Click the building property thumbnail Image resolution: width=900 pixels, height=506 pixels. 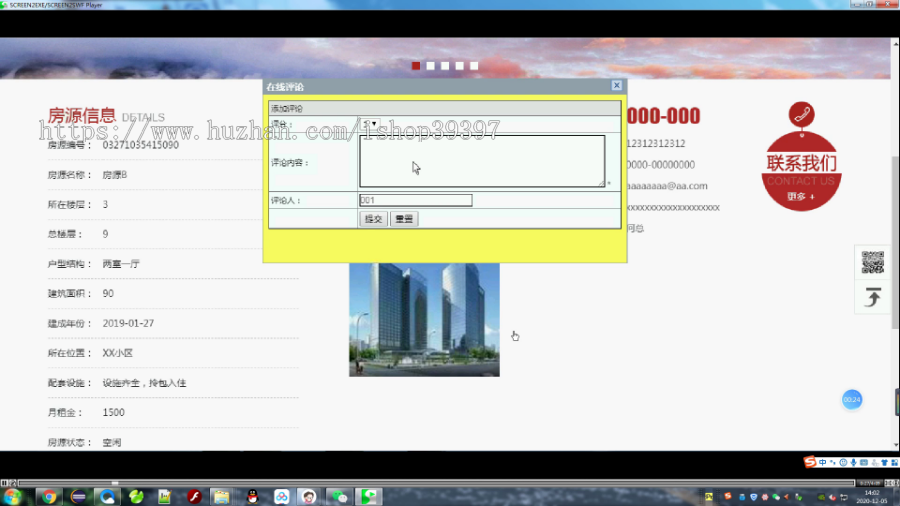tap(424, 320)
